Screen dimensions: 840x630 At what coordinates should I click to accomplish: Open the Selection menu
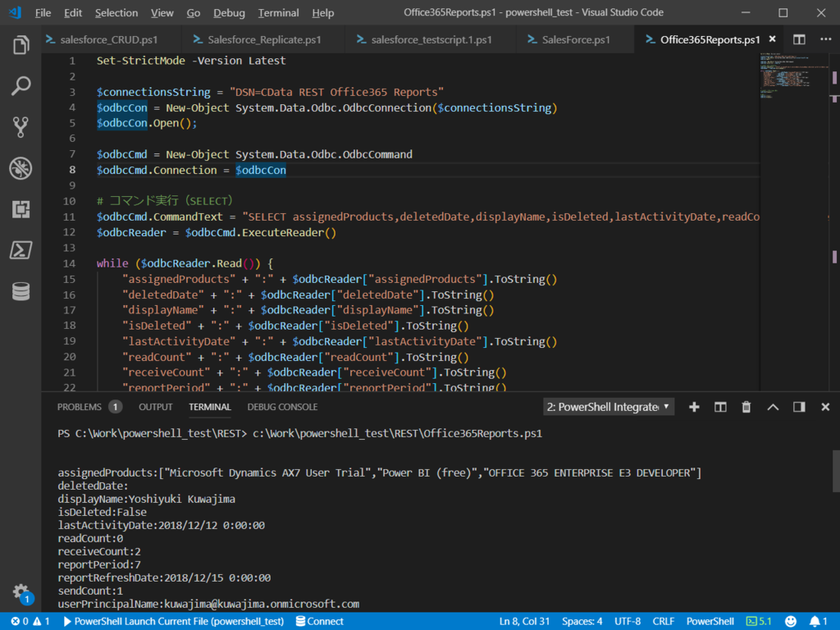(116, 13)
